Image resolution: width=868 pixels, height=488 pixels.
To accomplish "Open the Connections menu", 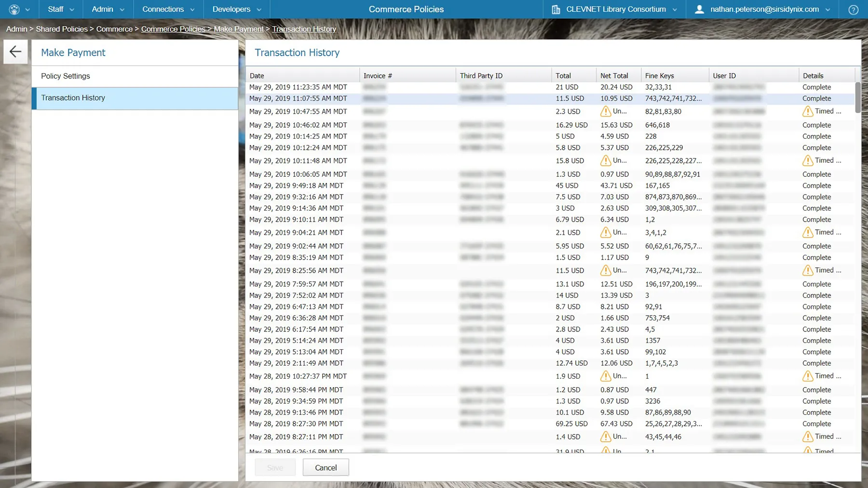I will point(168,9).
